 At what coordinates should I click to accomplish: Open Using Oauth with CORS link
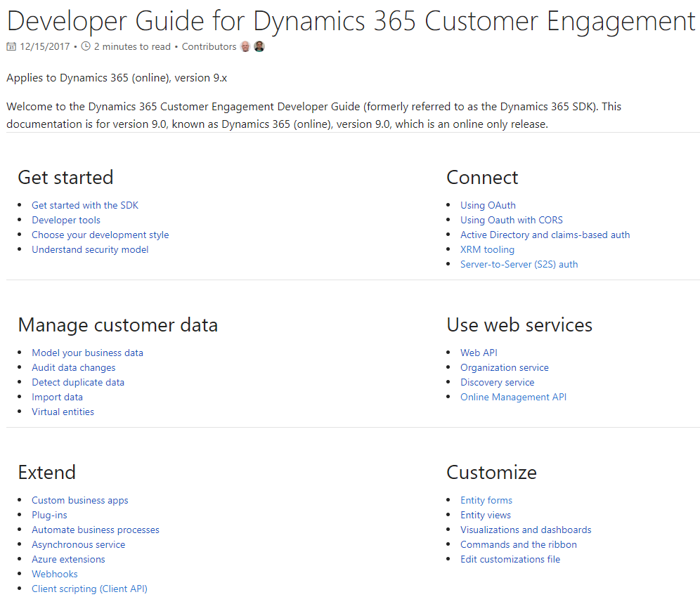[x=512, y=220]
